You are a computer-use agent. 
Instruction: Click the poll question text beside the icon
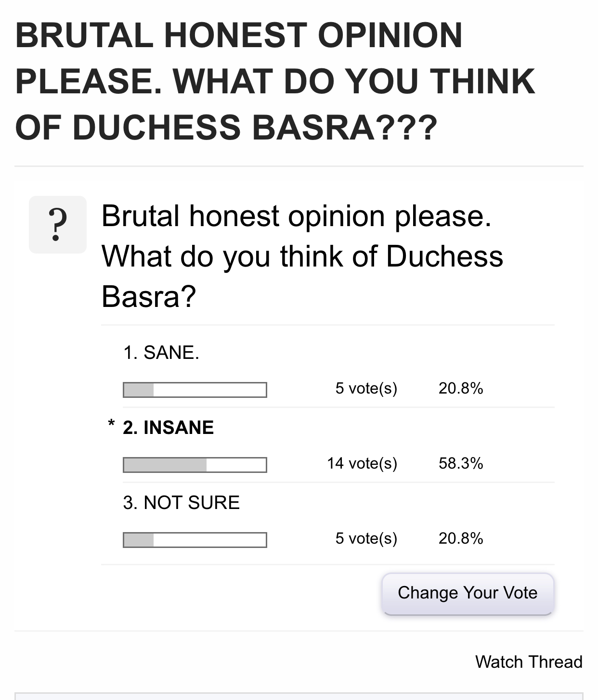point(302,255)
